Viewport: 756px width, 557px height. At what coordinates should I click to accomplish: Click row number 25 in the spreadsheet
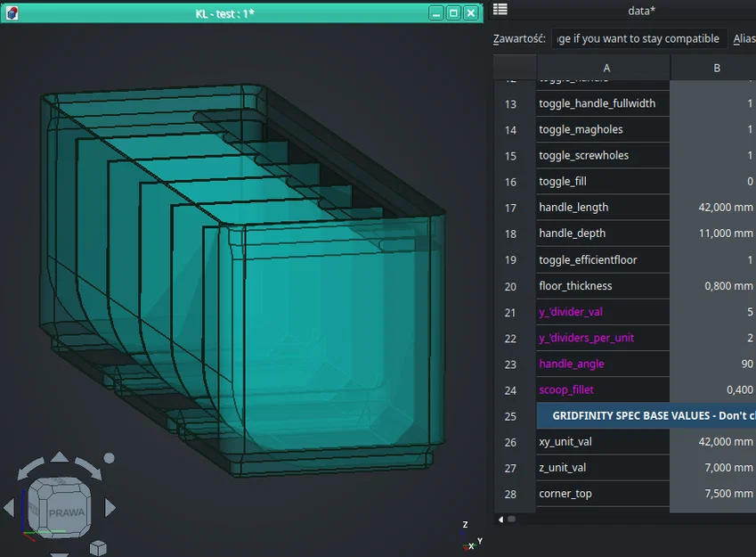click(x=510, y=415)
